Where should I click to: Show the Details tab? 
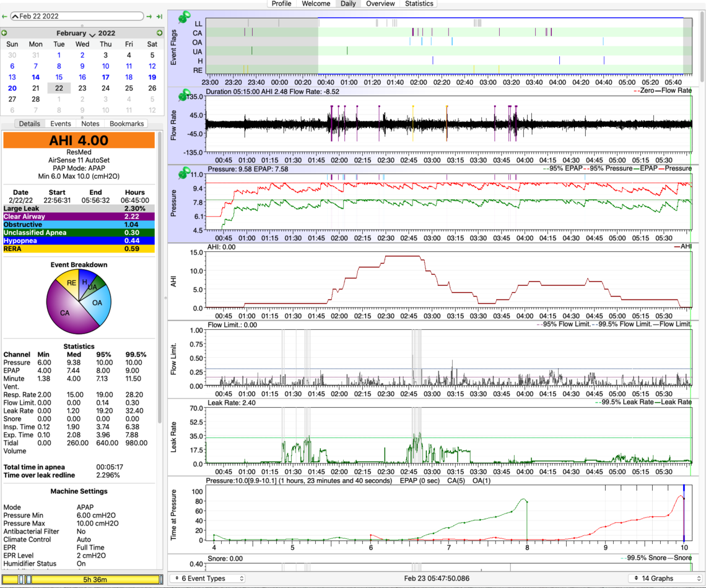[30, 124]
